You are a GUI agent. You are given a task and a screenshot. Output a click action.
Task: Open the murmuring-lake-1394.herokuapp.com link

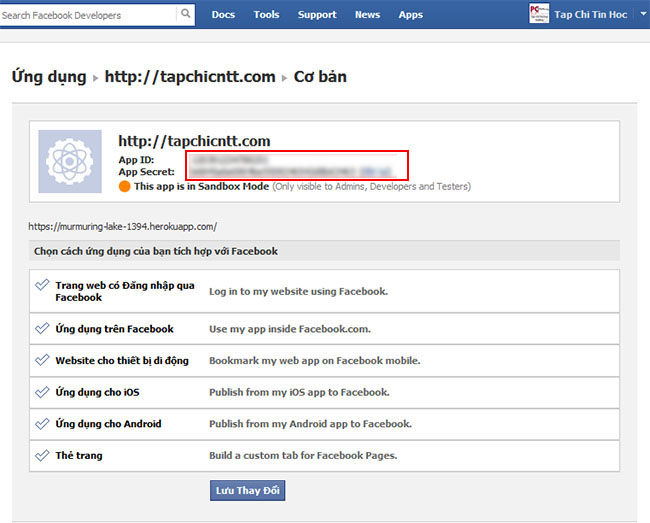click(x=123, y=227)
